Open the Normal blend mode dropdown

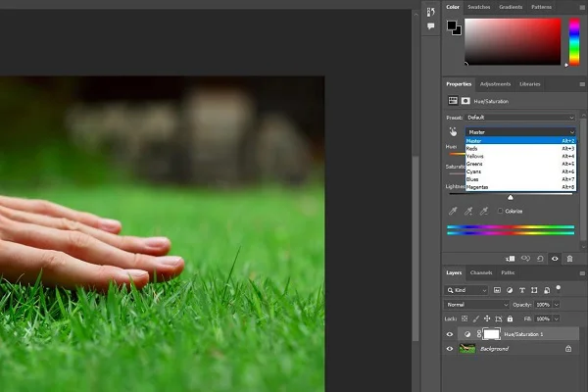tap(476, 305)
